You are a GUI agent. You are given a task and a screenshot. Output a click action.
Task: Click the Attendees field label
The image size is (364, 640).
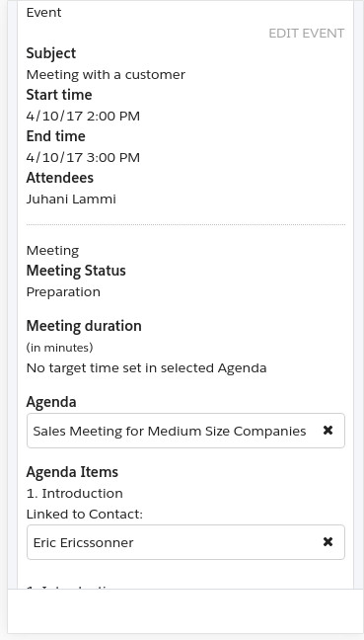pos(60,178)
